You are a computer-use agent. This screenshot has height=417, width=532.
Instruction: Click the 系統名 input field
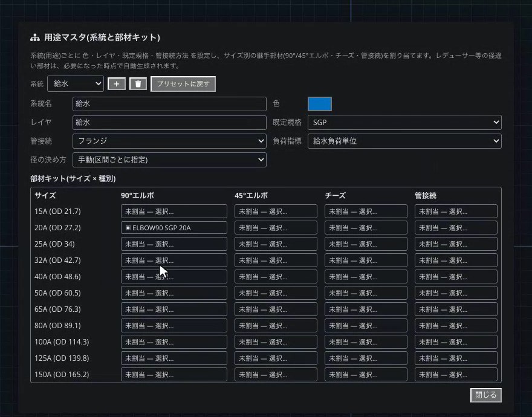click(169, 104)
